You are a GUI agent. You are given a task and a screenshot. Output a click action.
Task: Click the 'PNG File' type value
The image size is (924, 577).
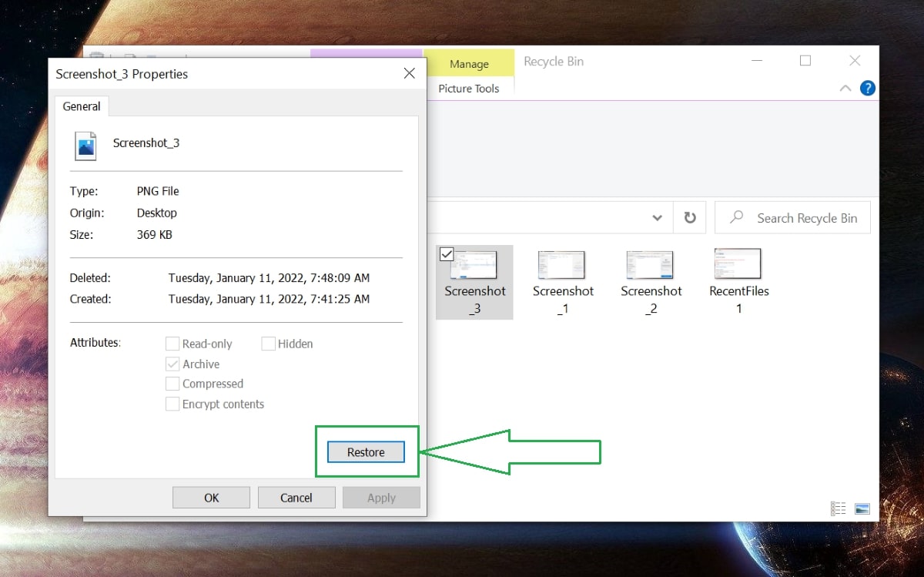point(158,191)
